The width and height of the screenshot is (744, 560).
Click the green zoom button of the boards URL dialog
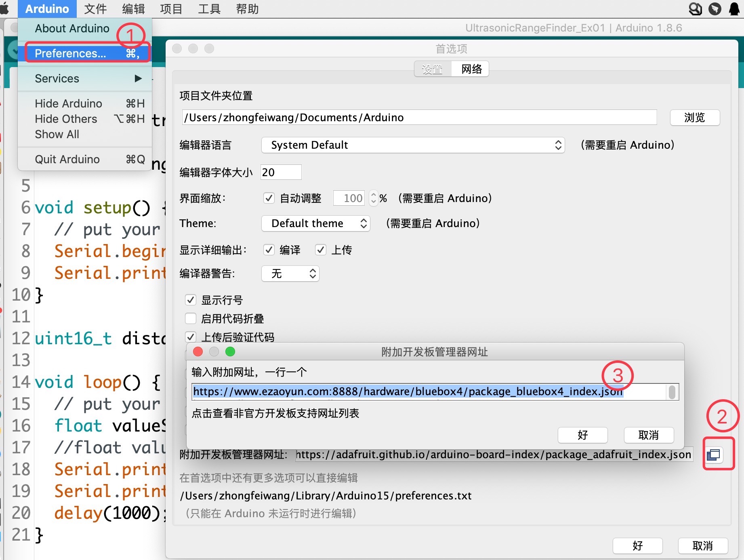(230, 352)
